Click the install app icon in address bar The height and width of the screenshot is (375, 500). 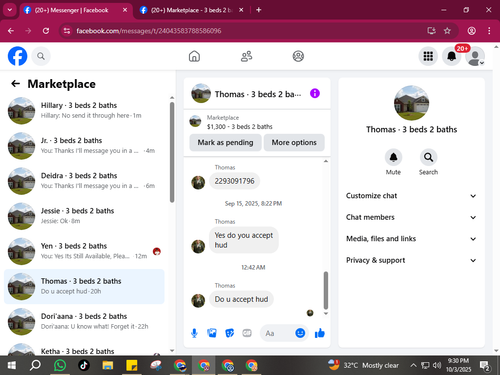point(431,31)
